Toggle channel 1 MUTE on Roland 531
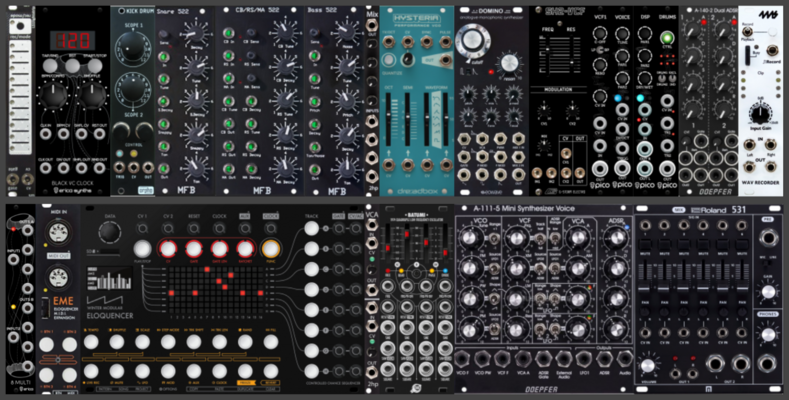 pyautogui.click(x=645, y=246)
